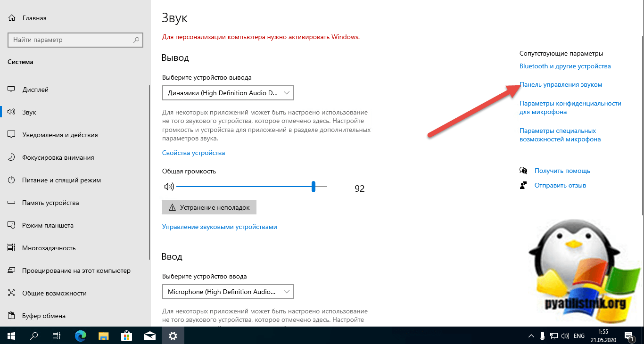Select Tablet mode in sidebar
The width and height of the screenshot is (644, 344).
(48, 225)
